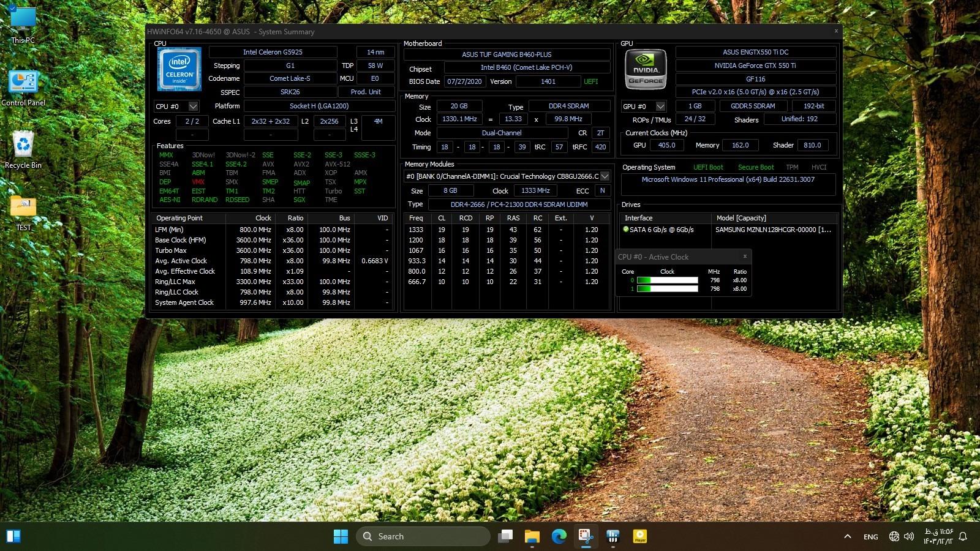Click the Intel Celeron CPU logo
The height and width of the screenshot is (551, 980).
(179, 70)
